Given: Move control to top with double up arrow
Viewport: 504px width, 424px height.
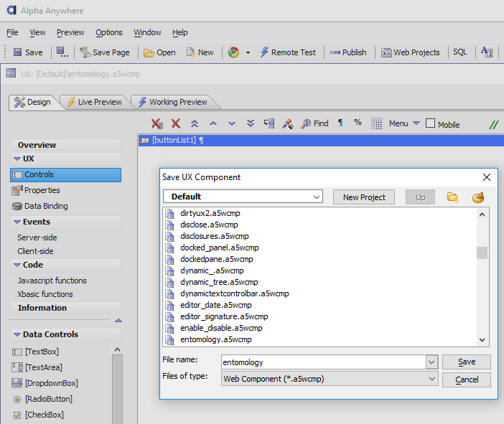Looking at the screenshot, I should pos(195,123).
